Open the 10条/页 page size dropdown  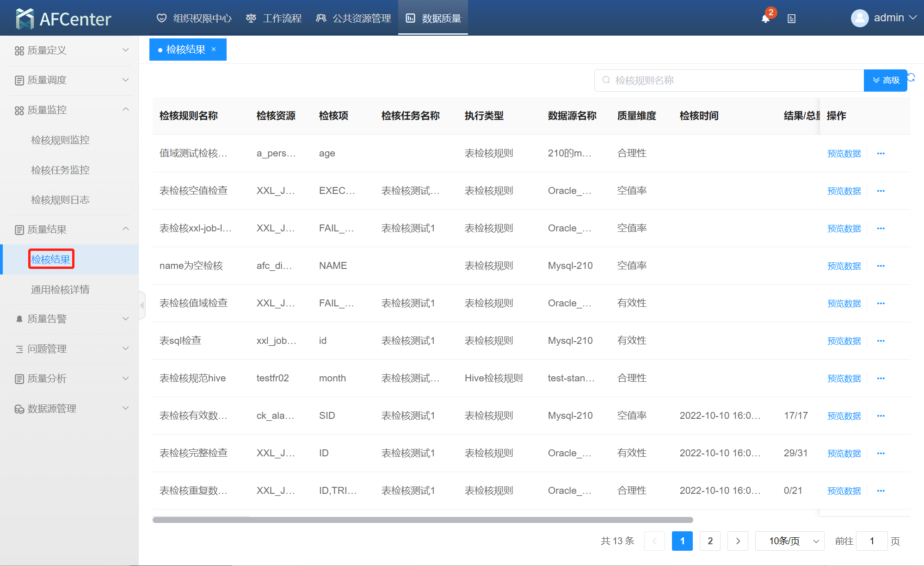[x=789, y=541]
